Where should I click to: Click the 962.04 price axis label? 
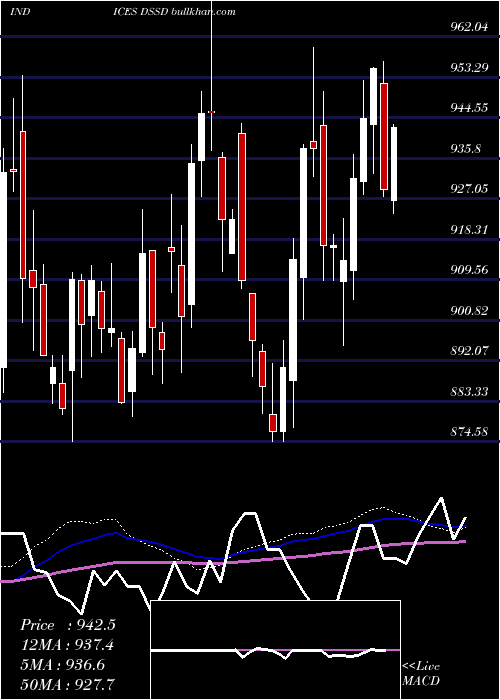pos(469,27)
